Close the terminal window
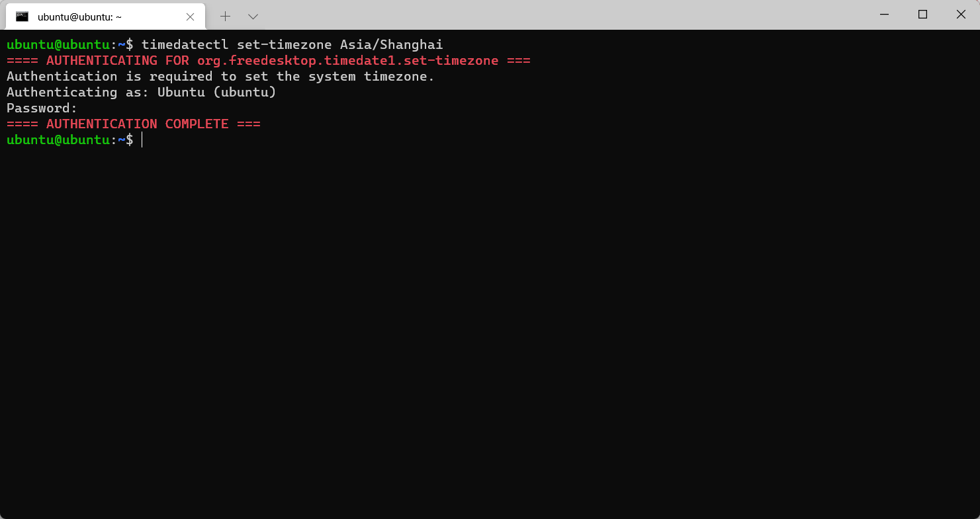The image size is (980, 519). (961, 15)
